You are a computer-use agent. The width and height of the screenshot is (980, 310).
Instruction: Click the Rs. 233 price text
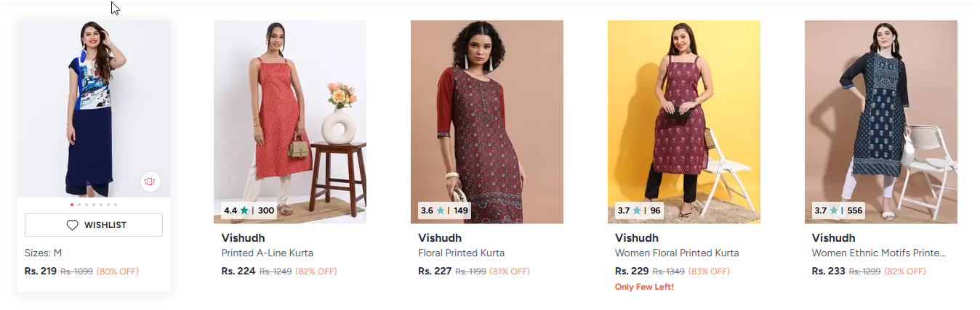(828, 271)
